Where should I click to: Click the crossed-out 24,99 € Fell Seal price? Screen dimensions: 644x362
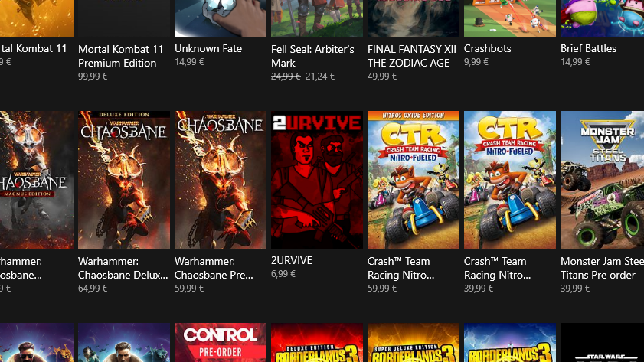pos(286,77)
